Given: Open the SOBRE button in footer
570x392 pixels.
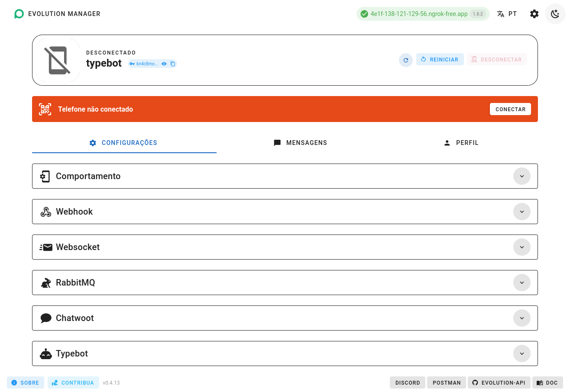Looking at the screenshot, I should click(x=26, y=382).
